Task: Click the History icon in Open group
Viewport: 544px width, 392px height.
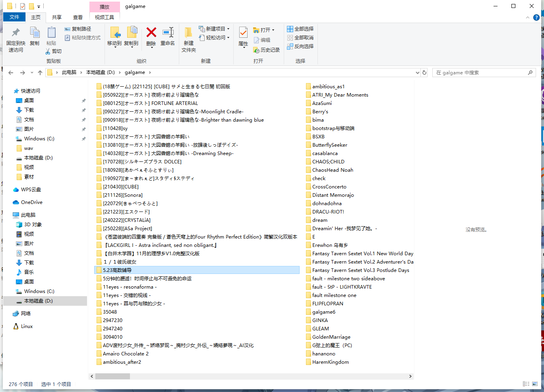Action: coord(256,50)
